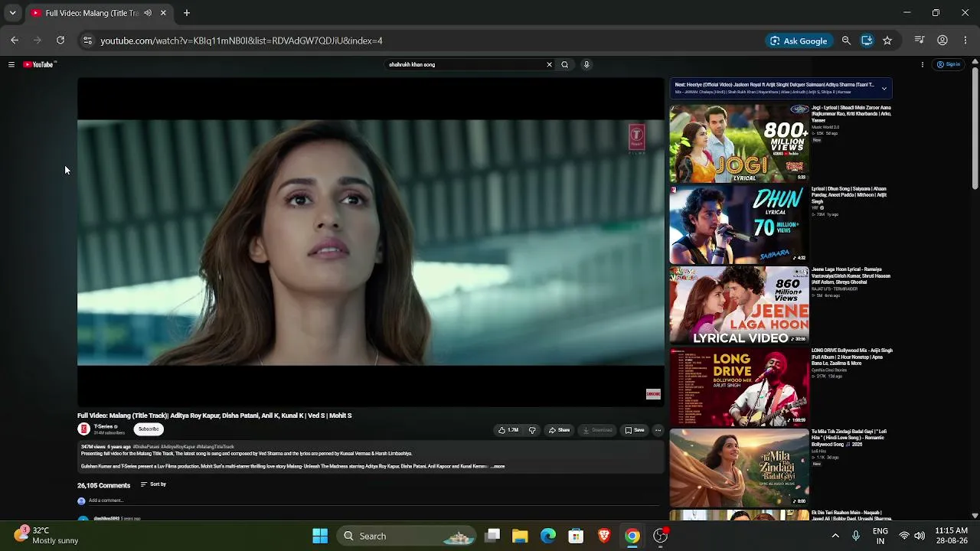Screen dimensions: 980x551
Task: Click Ask Google in the address bar
Action: point(799,41)
